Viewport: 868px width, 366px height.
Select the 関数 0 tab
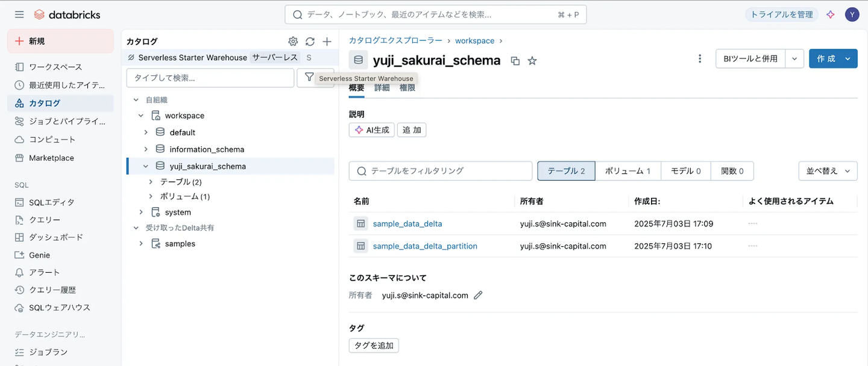pyautogui.click(x=732, y=171)
